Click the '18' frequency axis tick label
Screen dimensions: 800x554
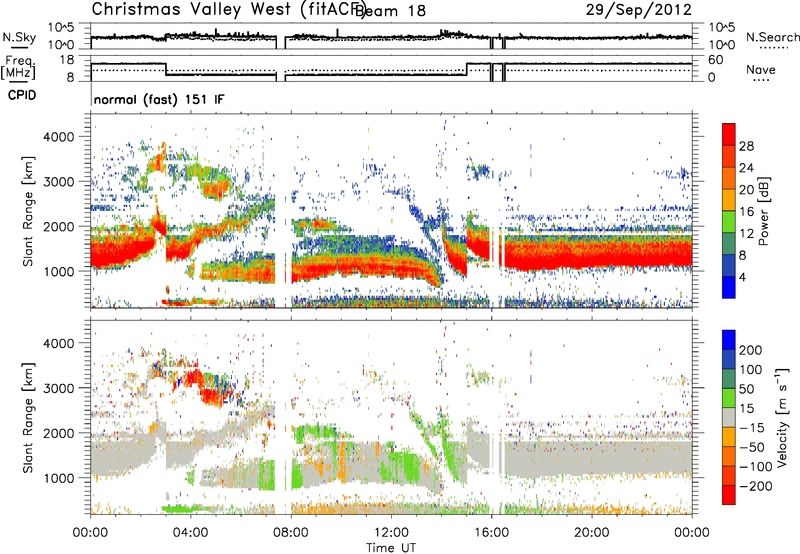point(67,60)
